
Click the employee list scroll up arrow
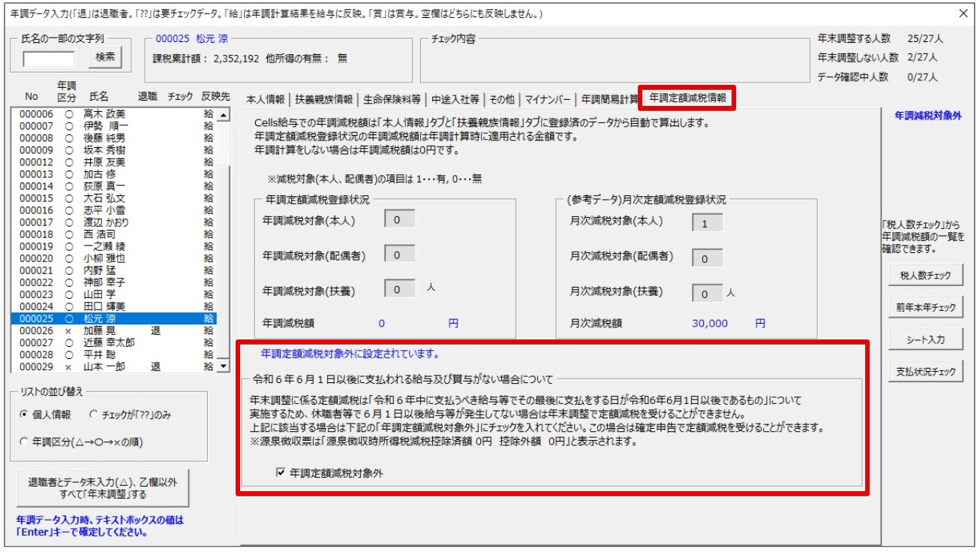[x=223, y=113]
